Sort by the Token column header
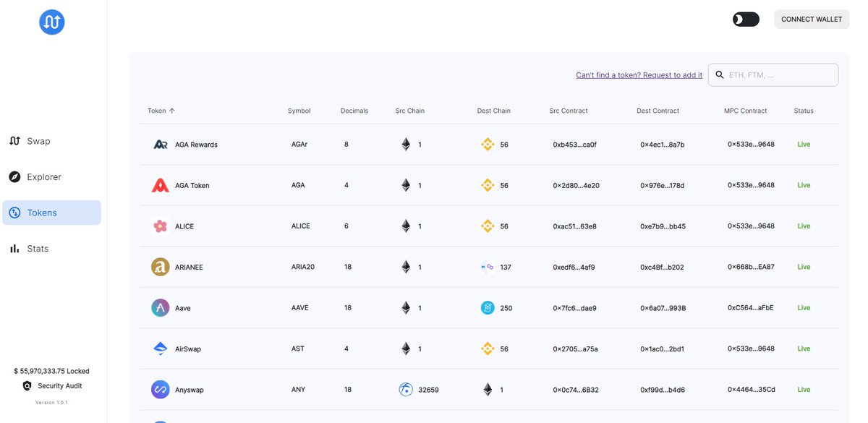This screenshot has width=868, height=423. (161, 111)
